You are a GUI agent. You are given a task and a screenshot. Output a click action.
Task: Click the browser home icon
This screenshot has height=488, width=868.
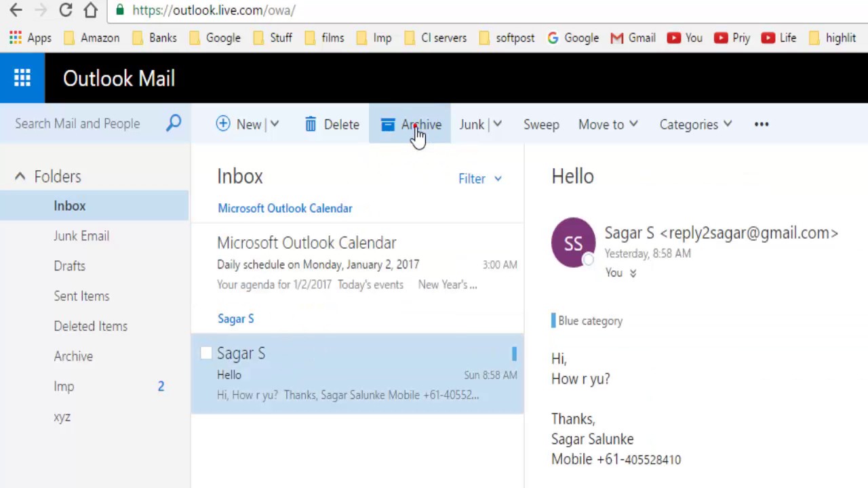coord(90,10)
